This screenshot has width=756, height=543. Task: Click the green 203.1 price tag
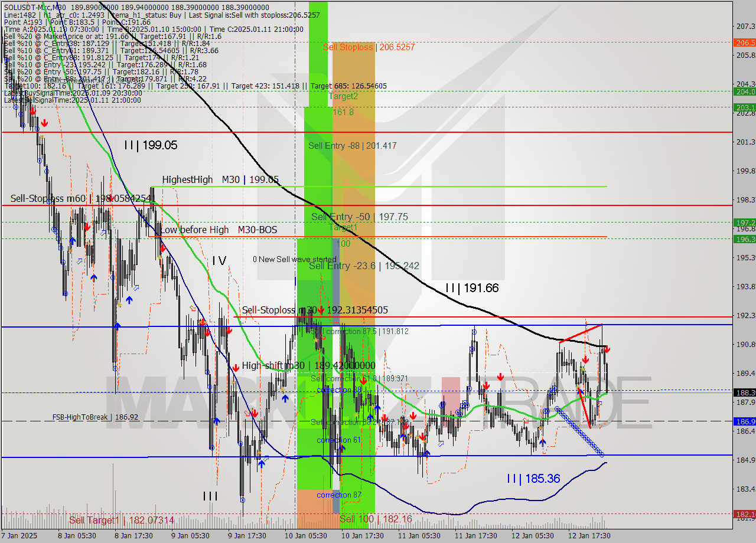(744, 107)
